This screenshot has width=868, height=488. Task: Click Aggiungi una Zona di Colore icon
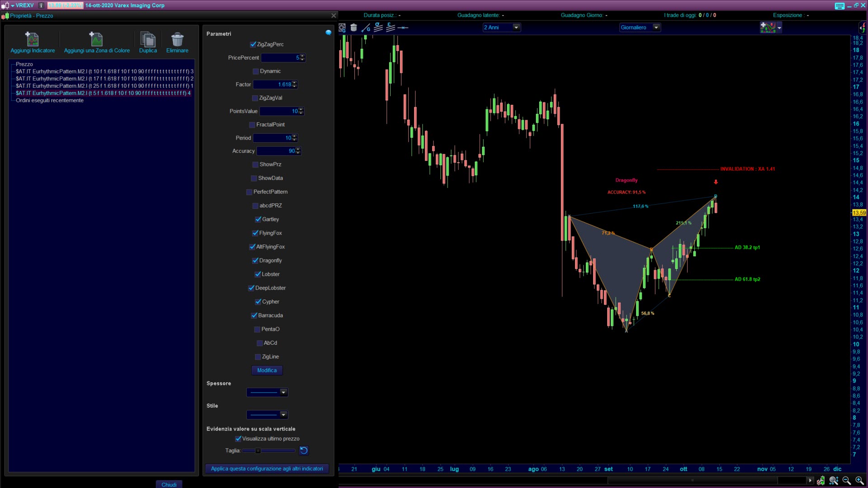click(x=96, y=40)
